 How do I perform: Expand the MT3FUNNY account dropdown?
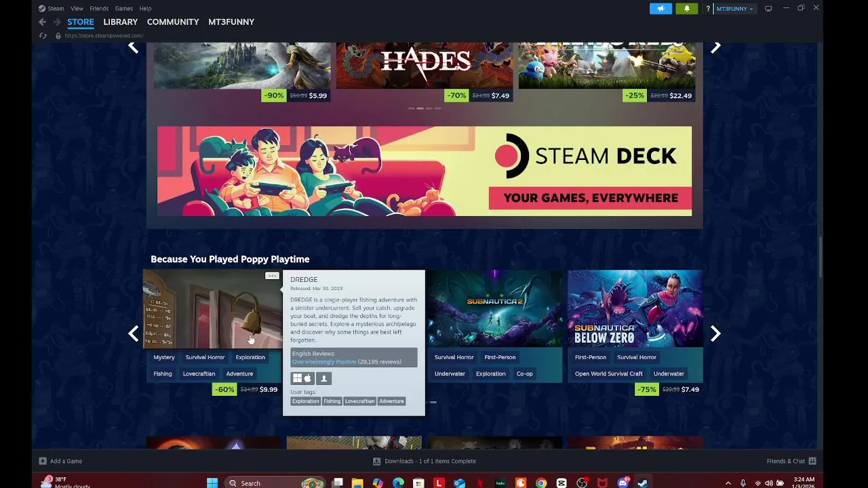[x=734, y=9]
